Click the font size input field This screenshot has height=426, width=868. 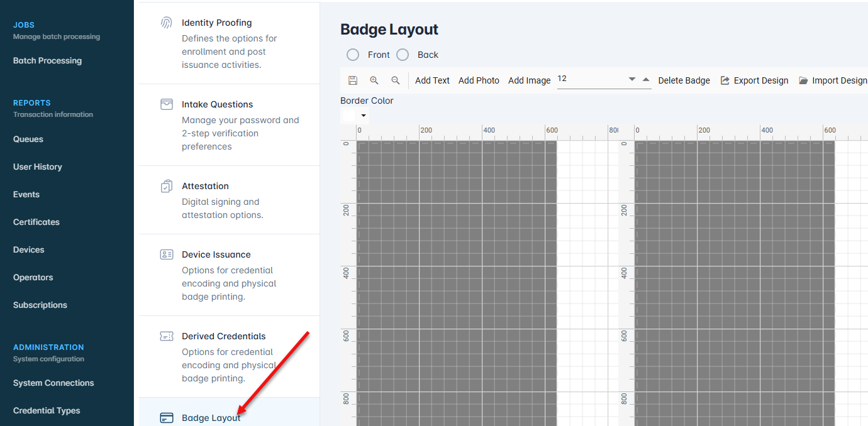590,79
